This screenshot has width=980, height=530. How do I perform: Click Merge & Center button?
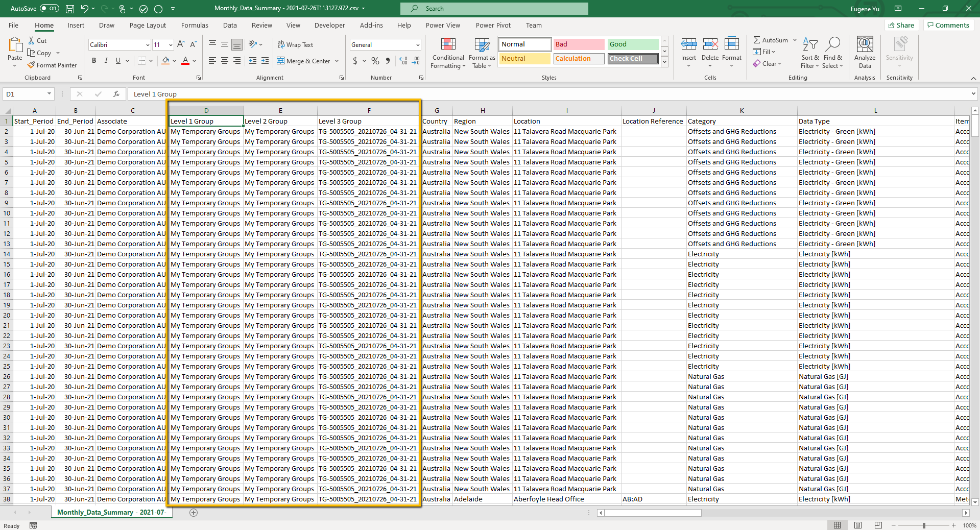click(303, 61)
